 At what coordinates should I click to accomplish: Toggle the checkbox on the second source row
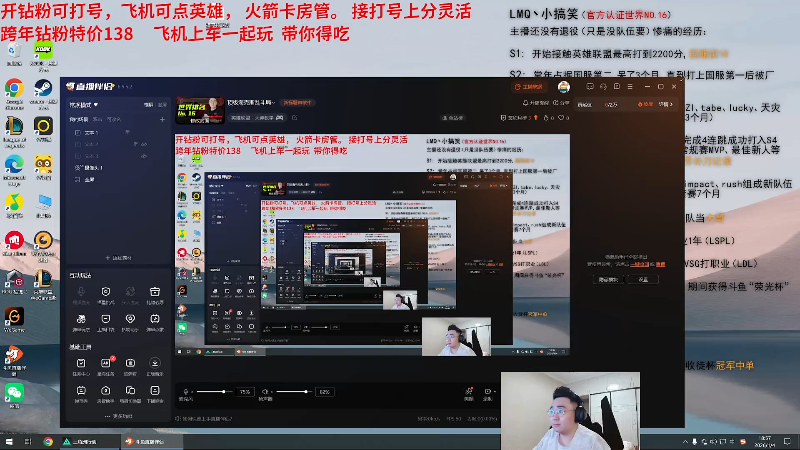(x=78, y=144)
